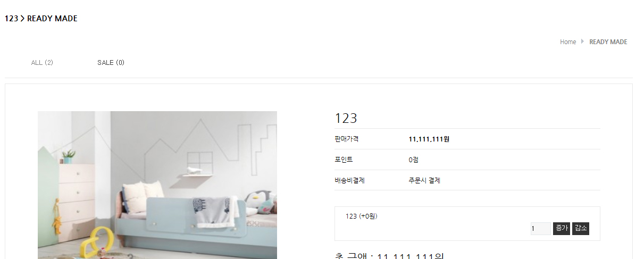Image resolution: width=644 pixels, height=259 pixels.
Task: Open the ALL (2) category tab
Action: click(42, 63)
